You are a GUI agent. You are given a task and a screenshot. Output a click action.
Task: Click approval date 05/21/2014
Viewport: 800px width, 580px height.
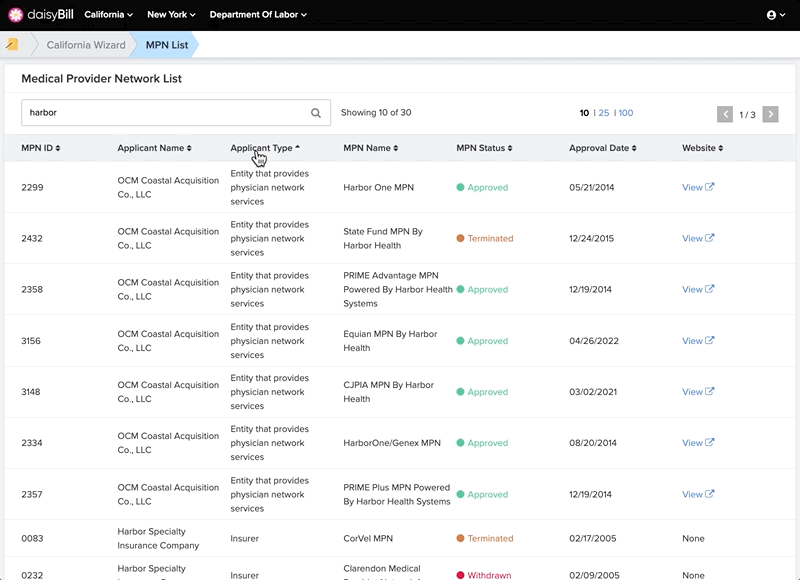(x=592, y=187)
